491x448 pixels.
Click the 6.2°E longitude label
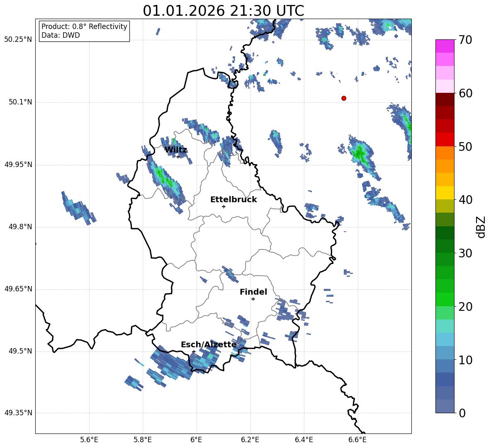[x=250, y=440]
